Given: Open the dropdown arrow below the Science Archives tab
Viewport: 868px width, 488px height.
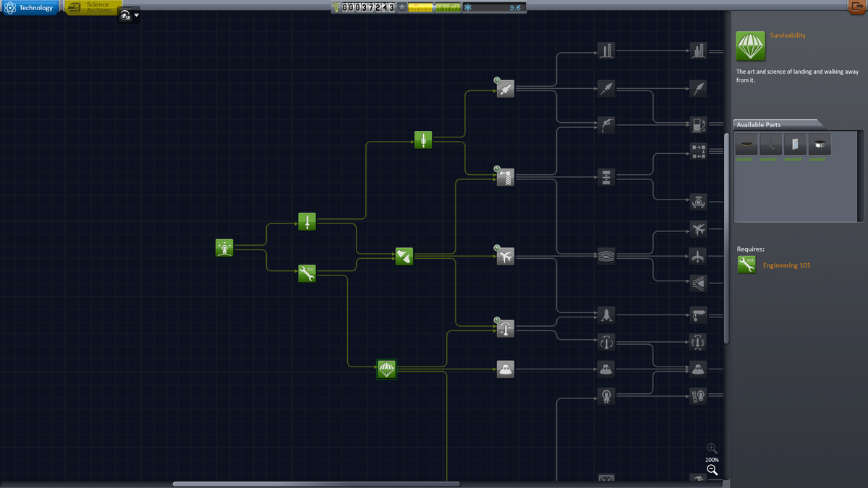Looking at the screenshot, I should point(137,15).
